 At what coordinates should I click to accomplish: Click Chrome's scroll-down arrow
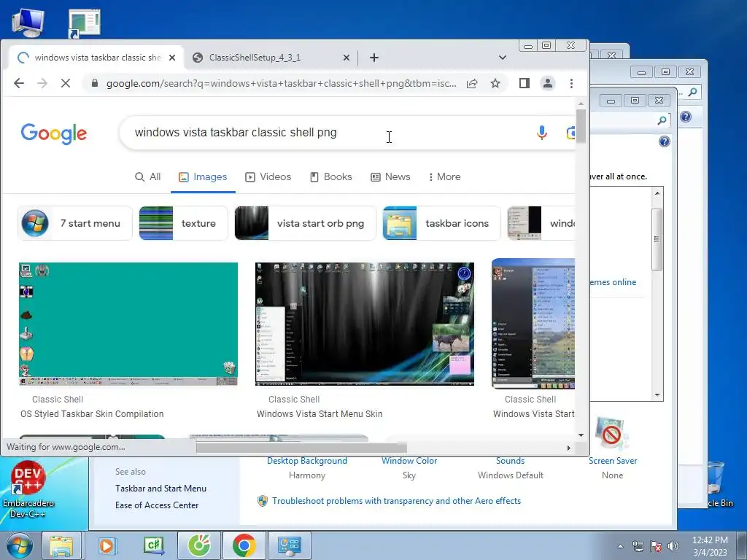point(581,435)
